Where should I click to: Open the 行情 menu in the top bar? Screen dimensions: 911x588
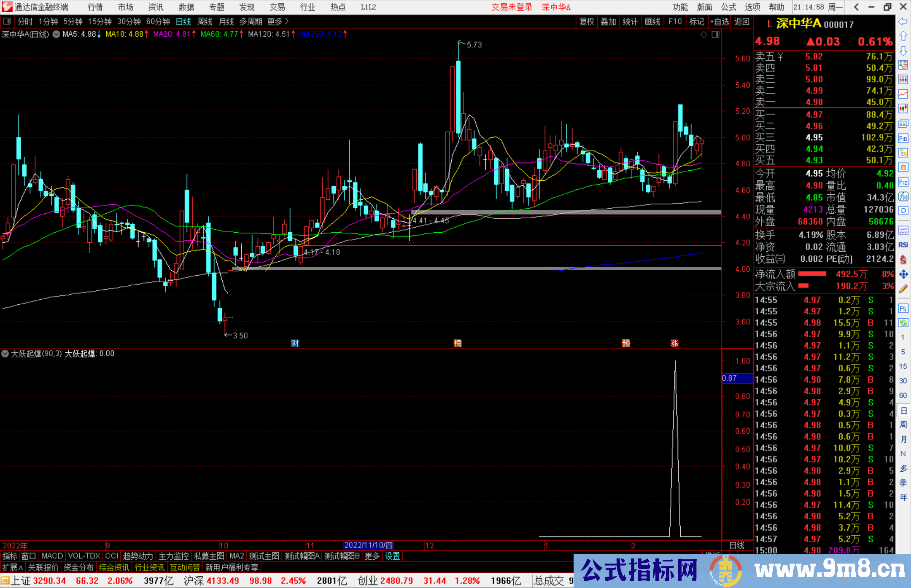click(95, 7)
